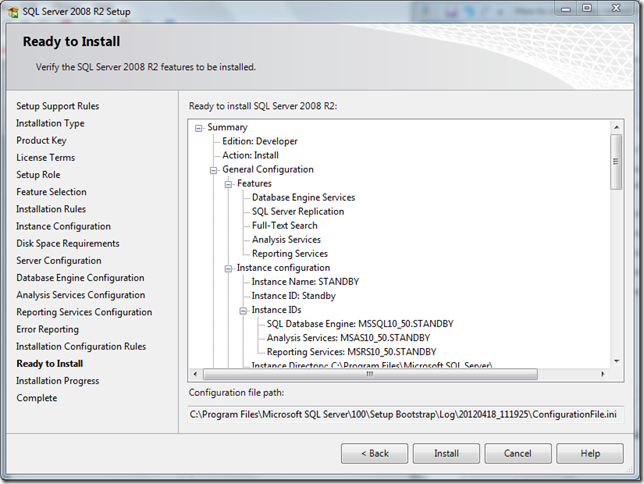Click the SQL Server Setup title bar icon

click(x=14, y=12)
